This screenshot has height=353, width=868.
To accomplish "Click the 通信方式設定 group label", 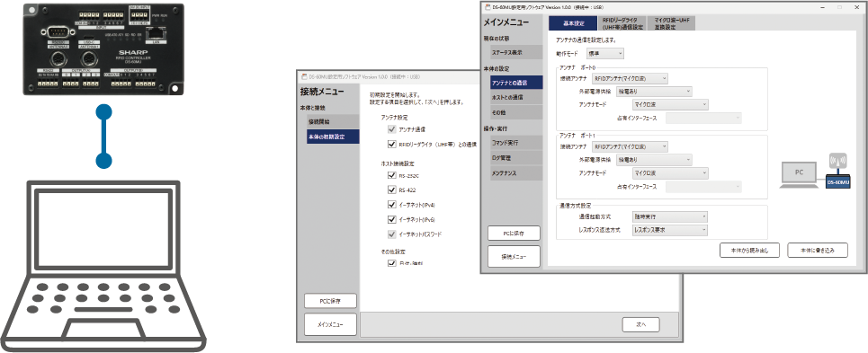I will click(x=575, y=206).
